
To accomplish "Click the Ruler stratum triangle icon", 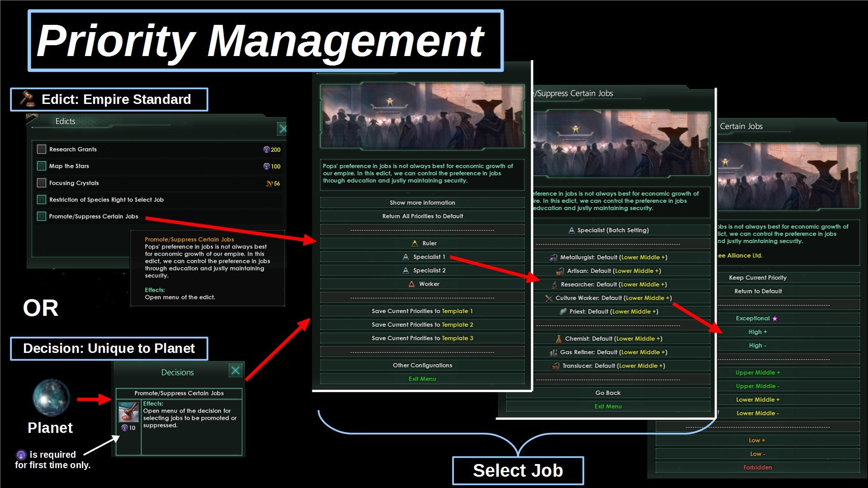I will [415, 244].
